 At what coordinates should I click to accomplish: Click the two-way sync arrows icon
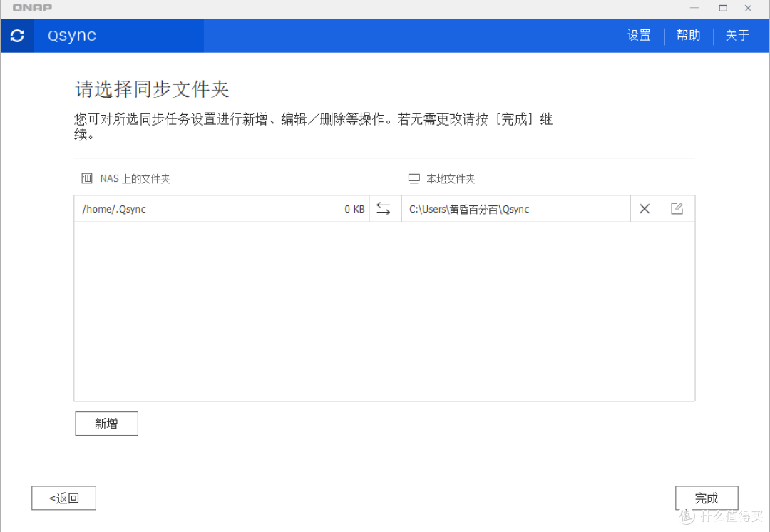click(x=384, y=209)
